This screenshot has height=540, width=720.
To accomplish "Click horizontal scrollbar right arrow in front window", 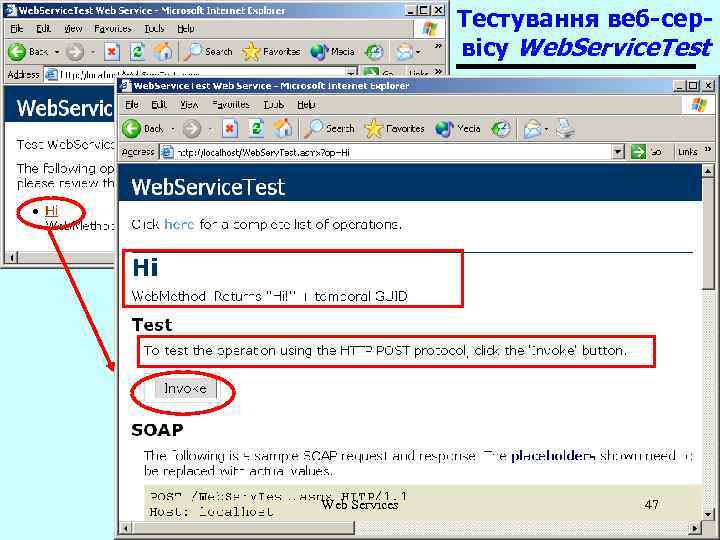I will (696, 528).
